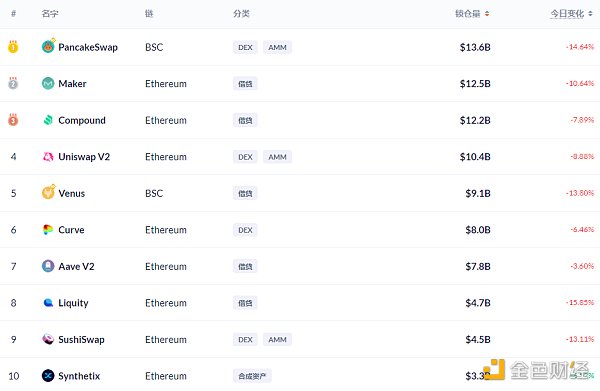The width and height of the screenshot is (600, 391).
Task: Click the Uniswap V2 unicorn icon
Action: [48, 156]
